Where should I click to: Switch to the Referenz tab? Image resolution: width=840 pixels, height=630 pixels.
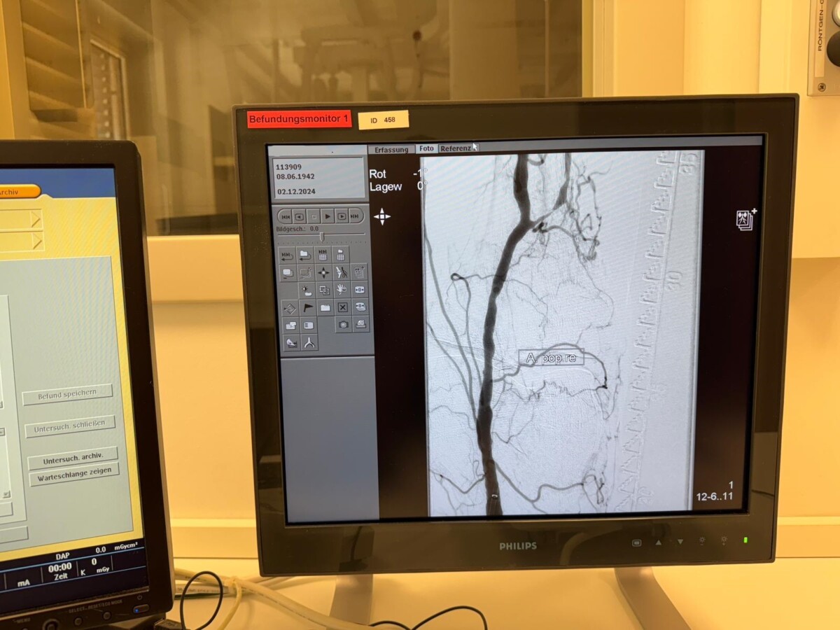pos(456,148)
